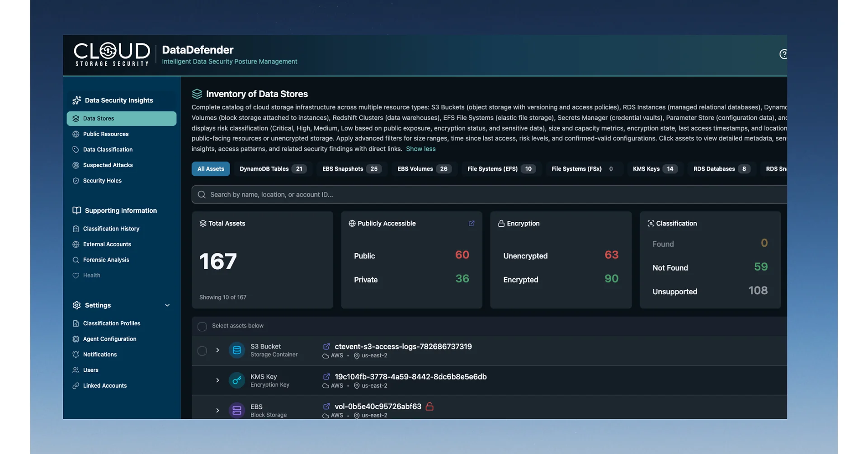Switch to DynamoDB Tables tab

273,169
